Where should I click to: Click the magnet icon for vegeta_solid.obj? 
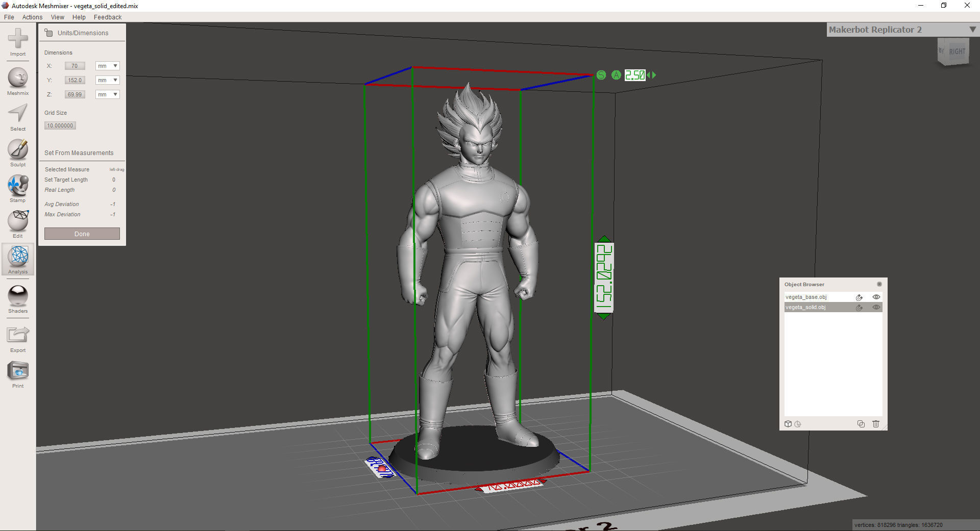pos(860,308)
